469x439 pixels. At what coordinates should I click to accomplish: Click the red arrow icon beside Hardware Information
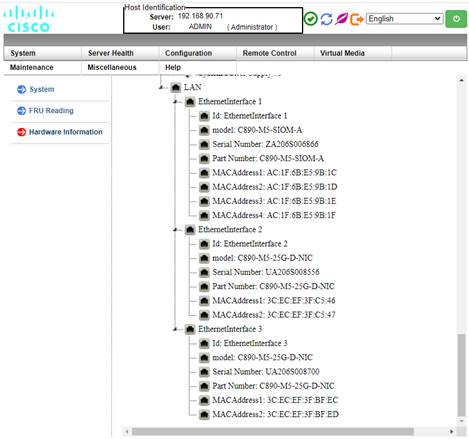21,132
